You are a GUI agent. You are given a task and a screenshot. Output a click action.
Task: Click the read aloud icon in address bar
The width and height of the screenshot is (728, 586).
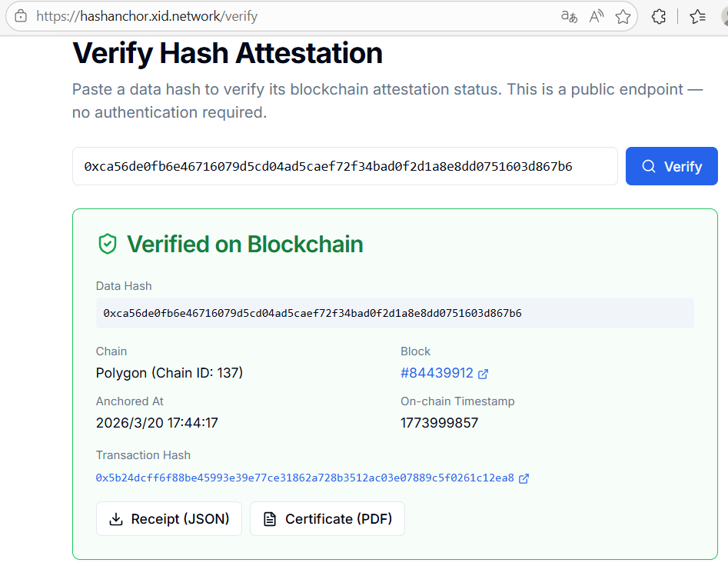click(x=597, y=16)
